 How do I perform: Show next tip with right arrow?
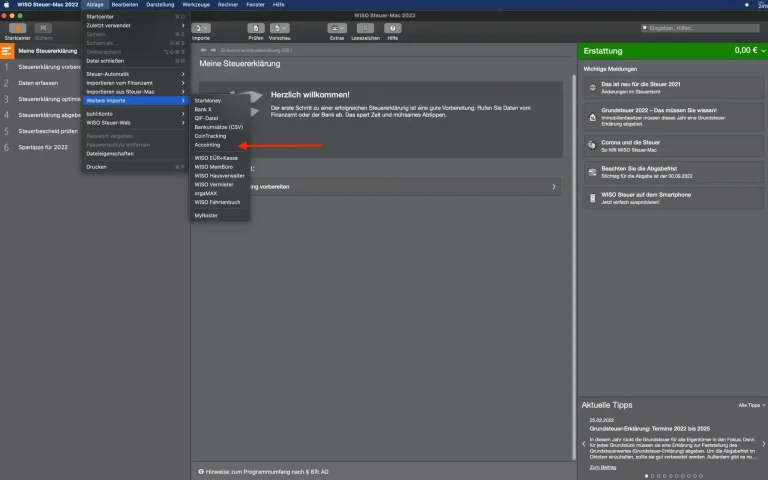[763, 443]
